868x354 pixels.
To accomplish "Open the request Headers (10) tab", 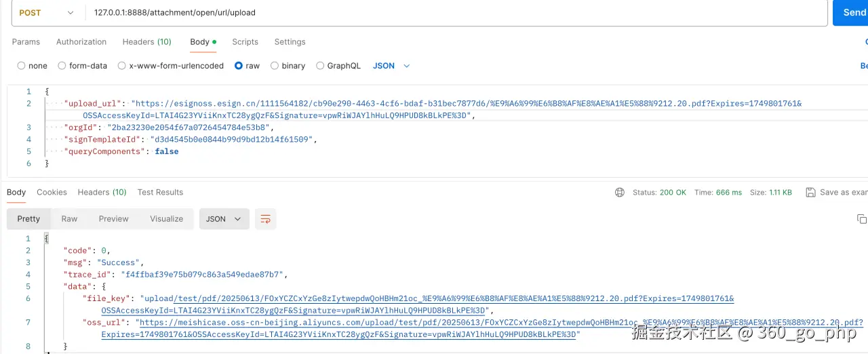I will [146, 42].
